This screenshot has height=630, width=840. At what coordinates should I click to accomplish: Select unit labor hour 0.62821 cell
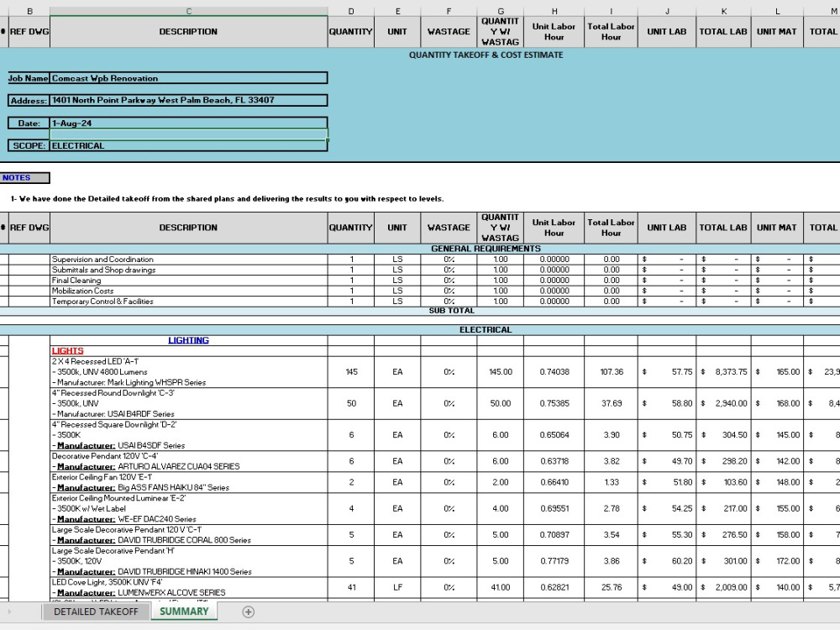(x=554, y=588)
